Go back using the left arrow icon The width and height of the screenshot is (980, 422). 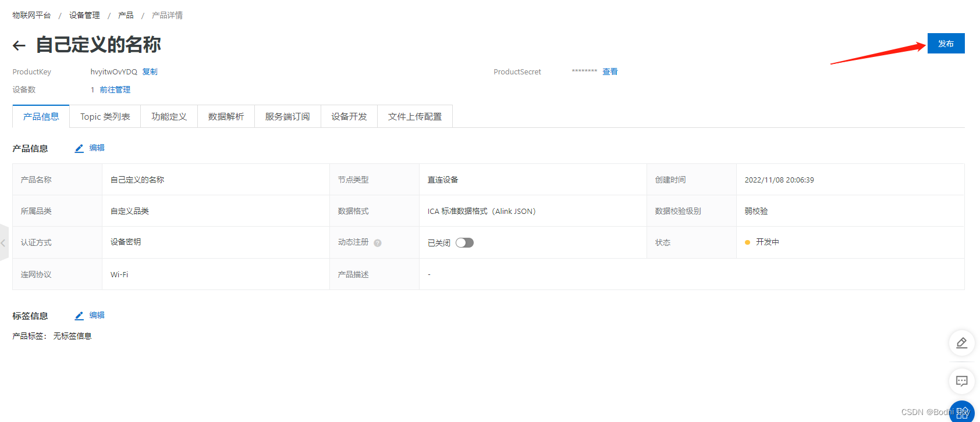pos(19,45)
